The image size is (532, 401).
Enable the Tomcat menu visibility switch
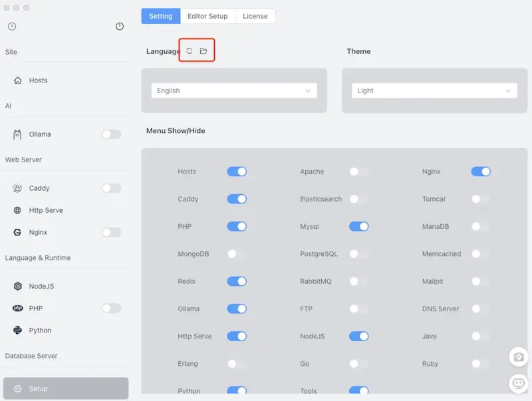point(481,199)
